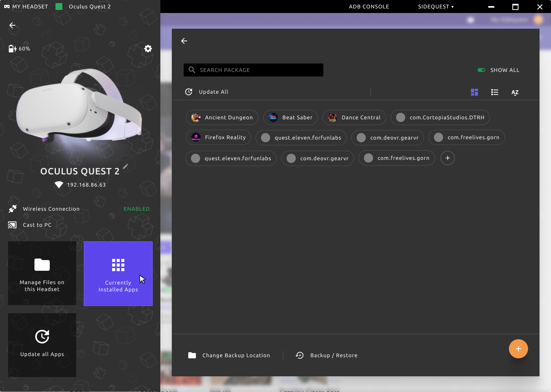Image resolution: width=551 pixels, height=392 pixels.
Task: Click the pencil icon to rename headset
Action: (126, 166)
